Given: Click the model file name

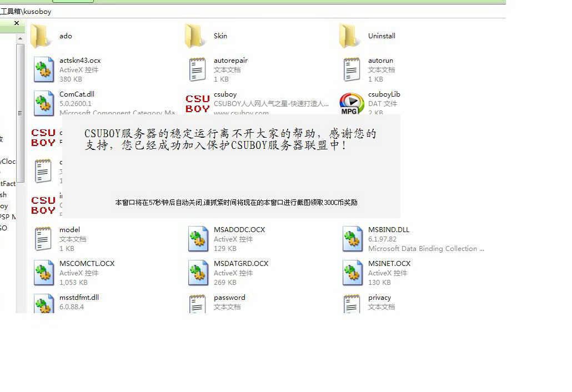Looking at the screenshot, I should 69,230.
